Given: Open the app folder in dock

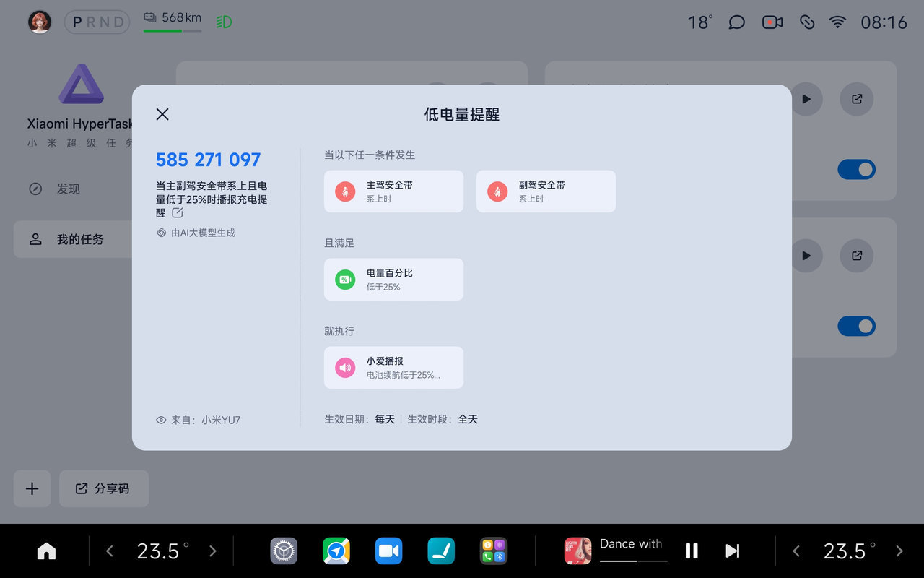Looking at the screenshot, I should 494,551.
